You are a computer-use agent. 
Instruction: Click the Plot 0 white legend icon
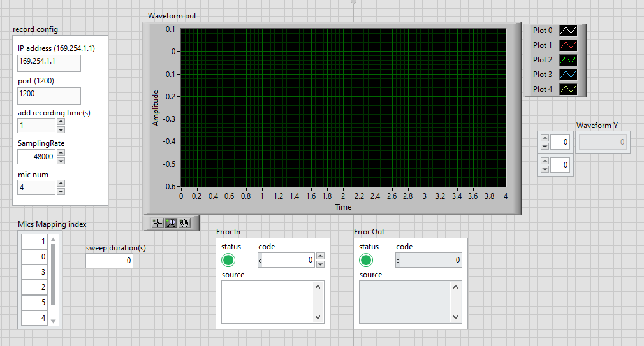click(568, 31)
